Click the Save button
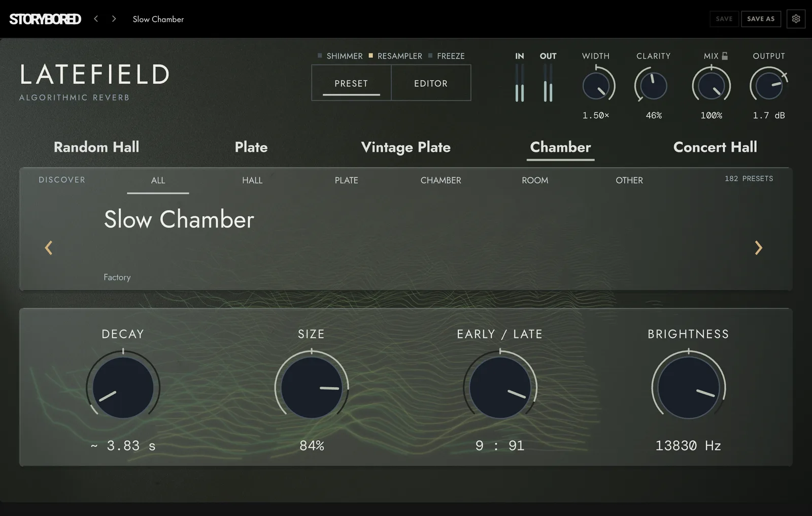Viewport: 812px width, 516px height. click(x=724, y=19)
